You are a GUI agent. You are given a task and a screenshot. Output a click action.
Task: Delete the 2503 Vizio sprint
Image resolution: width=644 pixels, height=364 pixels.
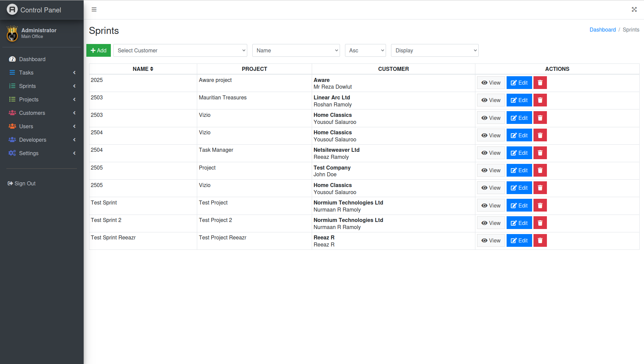(540, 118)
